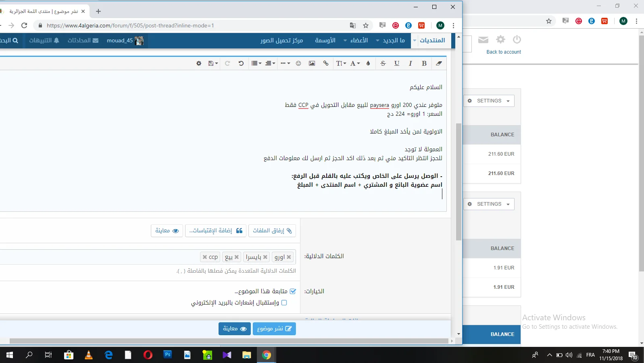Undo the last editor change

click(x=241, y=63)
